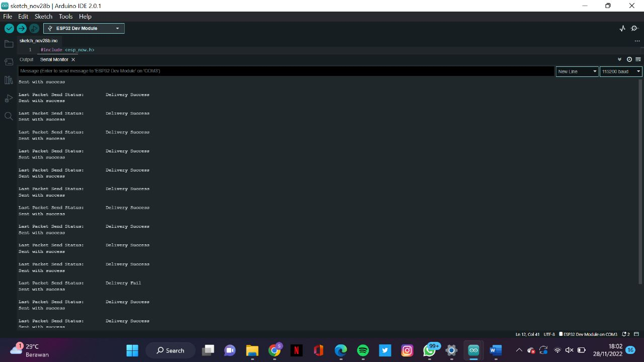Open the ESP32 Dev Module board selector
Screen dimensions: 644x362
coord(84,28)
